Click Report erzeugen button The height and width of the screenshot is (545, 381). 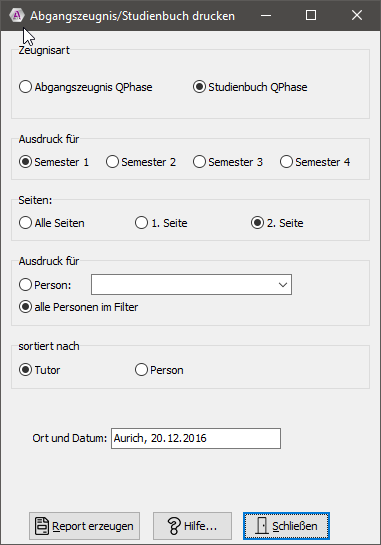tap(84, 526)
